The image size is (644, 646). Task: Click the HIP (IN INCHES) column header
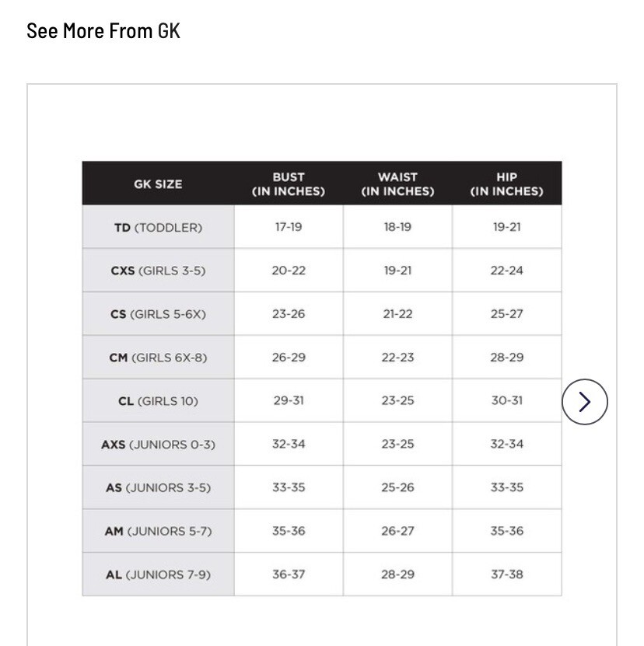pos(506,184)
